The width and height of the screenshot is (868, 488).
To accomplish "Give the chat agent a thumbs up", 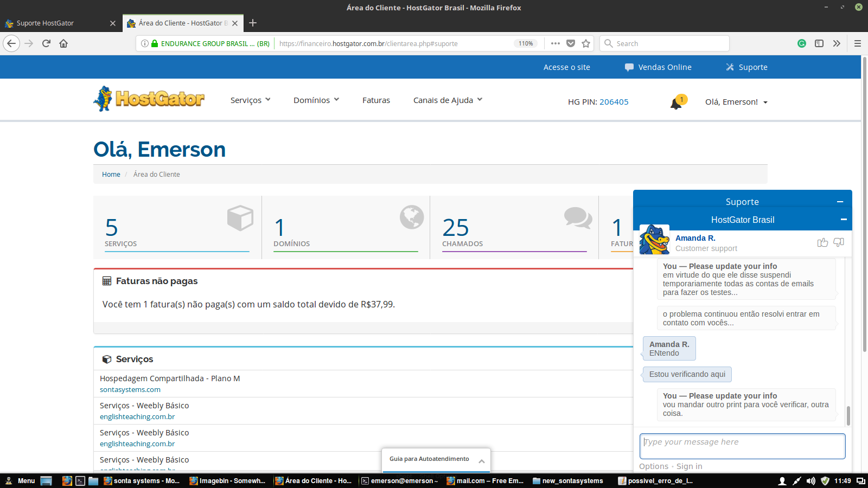I will click(x=822, y=242).
